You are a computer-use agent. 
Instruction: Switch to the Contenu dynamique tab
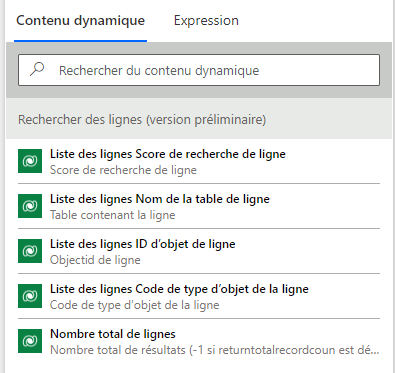pos(80,21)
